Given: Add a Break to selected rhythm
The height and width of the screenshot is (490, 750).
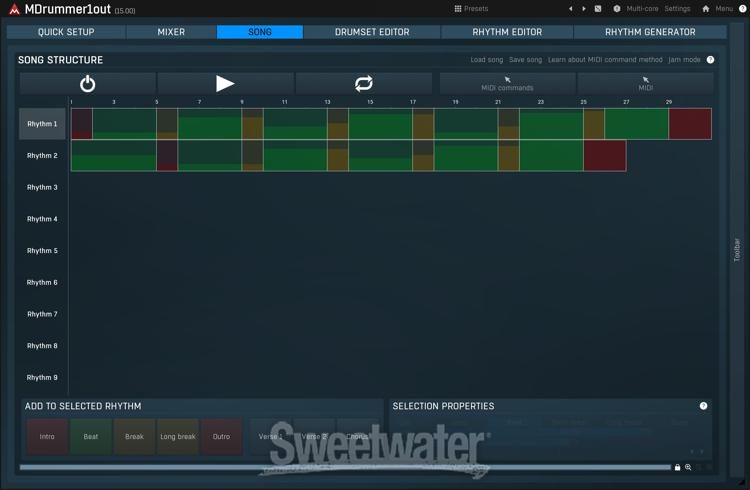Looking at the screenshot, I should [x=134, y=436].
